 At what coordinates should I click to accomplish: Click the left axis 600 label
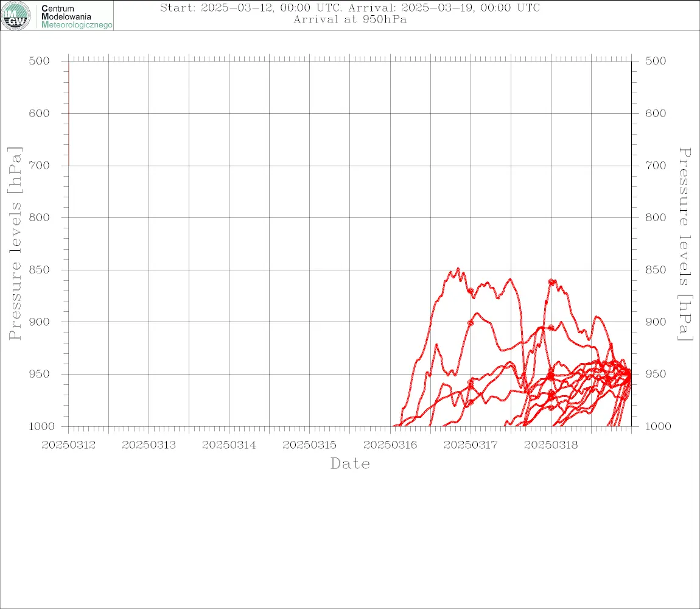pyautogui.click(x=40, y=113)
